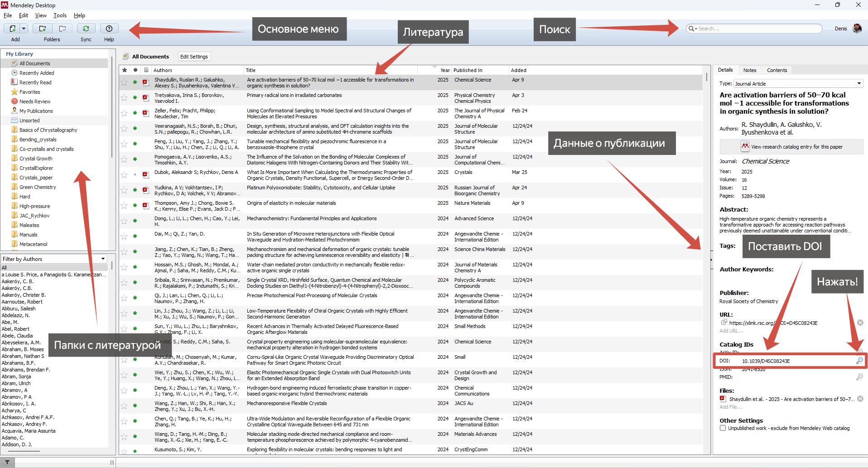Image resolution: width=868 pixels, height=468 pixels.
Task: Open the Add button dropdown arrow
Action: tap(24, 29)
